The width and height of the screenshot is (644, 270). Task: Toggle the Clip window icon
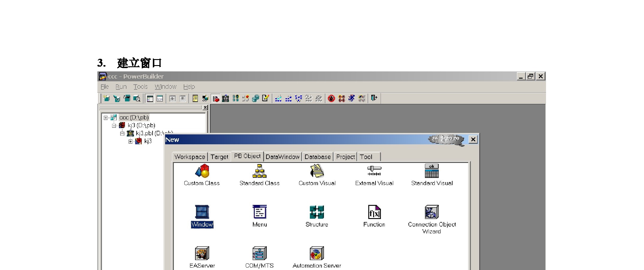[215, 98]
